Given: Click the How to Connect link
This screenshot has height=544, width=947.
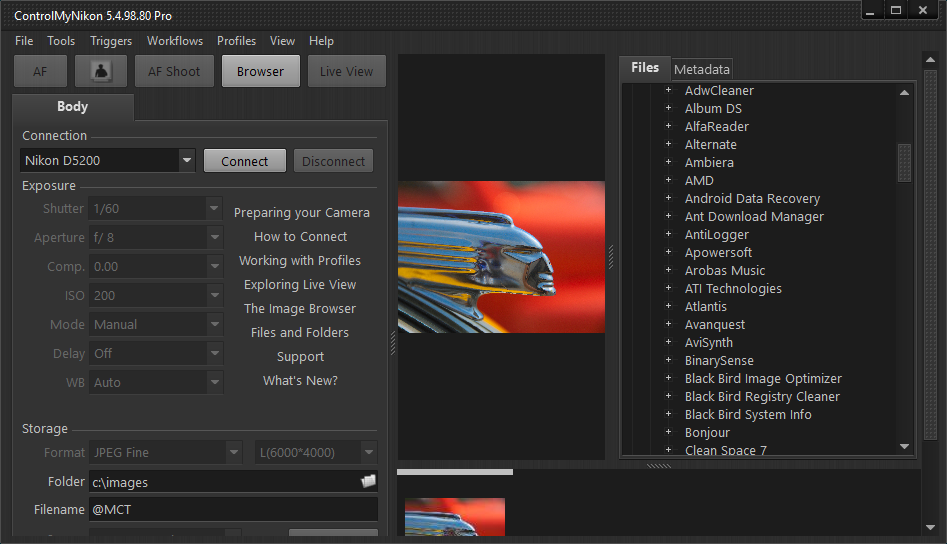Looking at the screenshot, I should pos(300,237).
